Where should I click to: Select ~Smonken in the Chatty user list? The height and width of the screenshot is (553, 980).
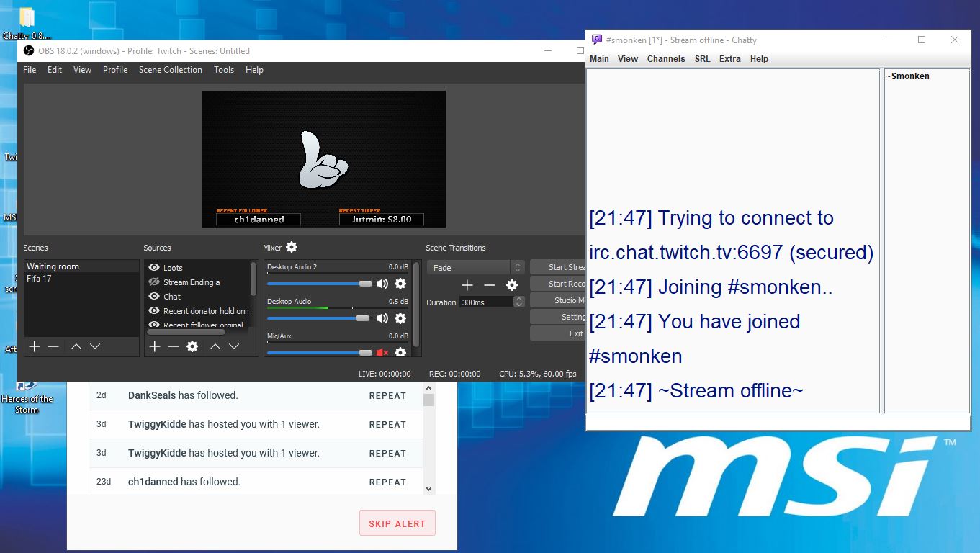(907, 76)
